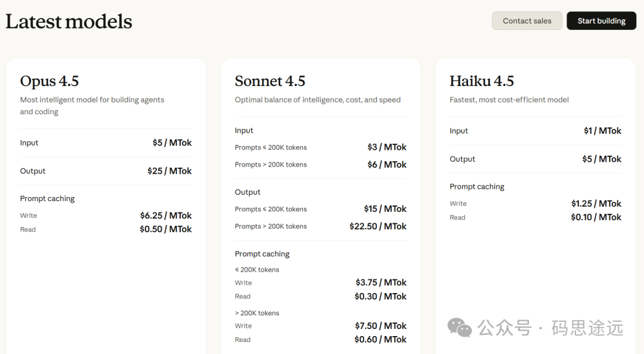The height and width of the screenshot is (354, 644).
Task: Click Opus 4.5 output price $25 / MTok
Action: click(169, 171)
